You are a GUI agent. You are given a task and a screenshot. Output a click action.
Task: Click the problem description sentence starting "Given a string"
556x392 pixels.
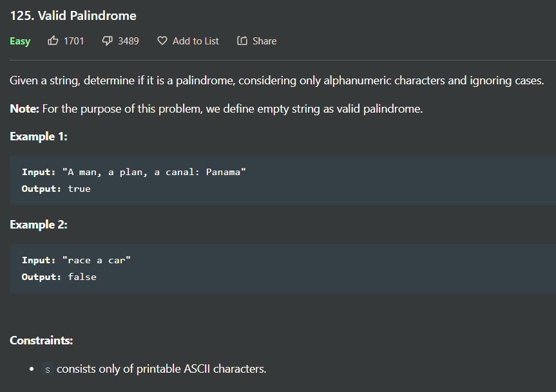click(276, 80)
